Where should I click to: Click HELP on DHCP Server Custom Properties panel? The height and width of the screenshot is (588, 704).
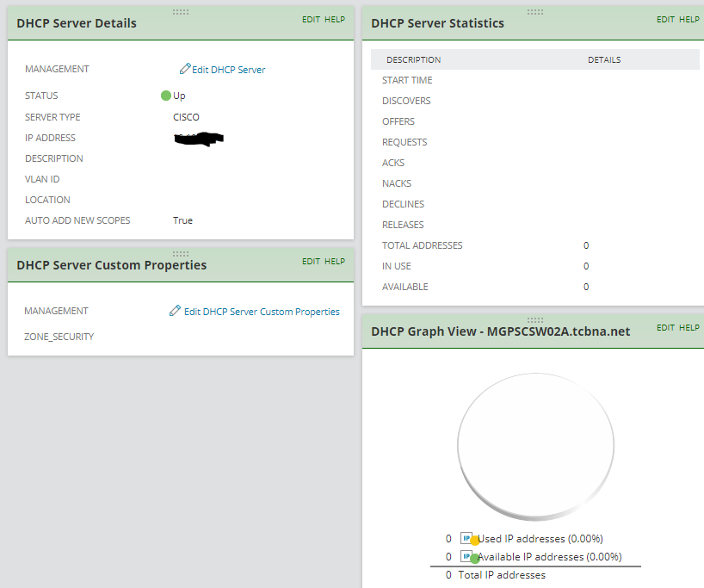pyautogui.click(x=335, y=261)
